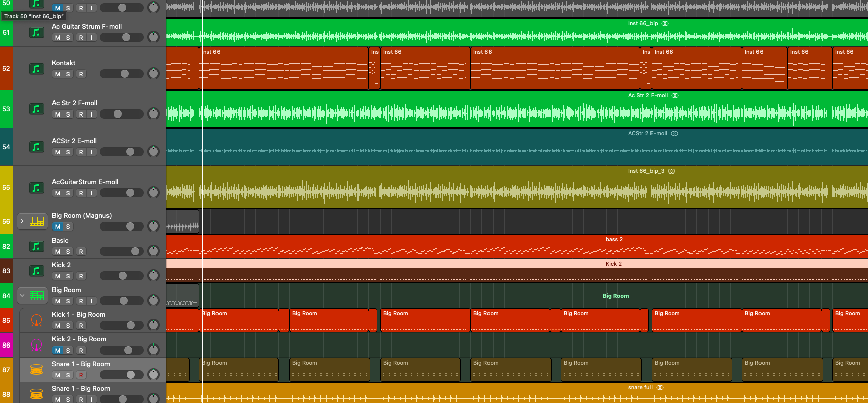
Task: Collapse the Big Room stack on track 84
Action: point(22,296)
